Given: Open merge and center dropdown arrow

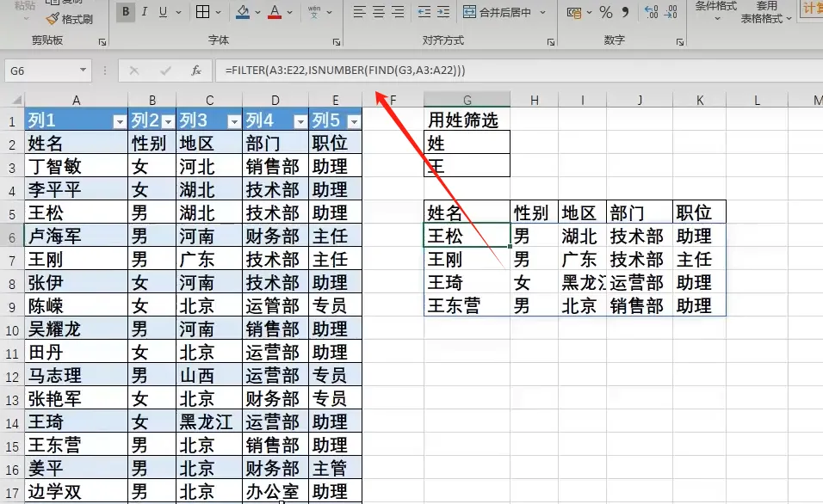Looking at the screenshot, I should point(543,12).
